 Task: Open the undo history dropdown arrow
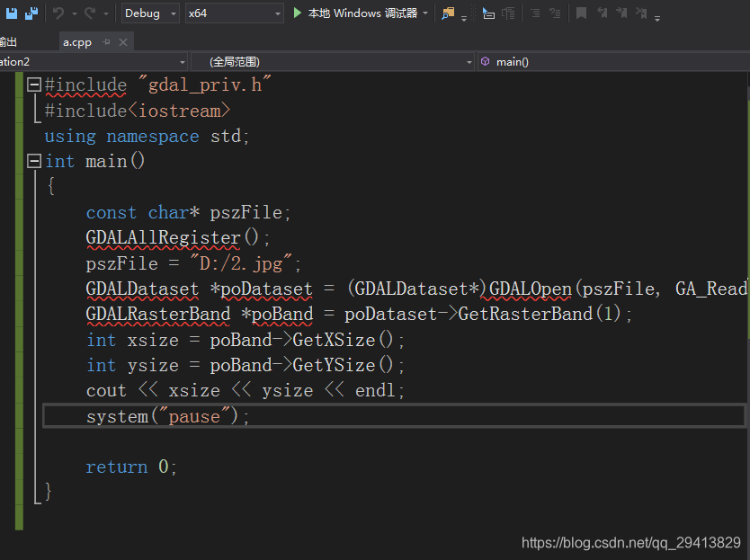74,13
